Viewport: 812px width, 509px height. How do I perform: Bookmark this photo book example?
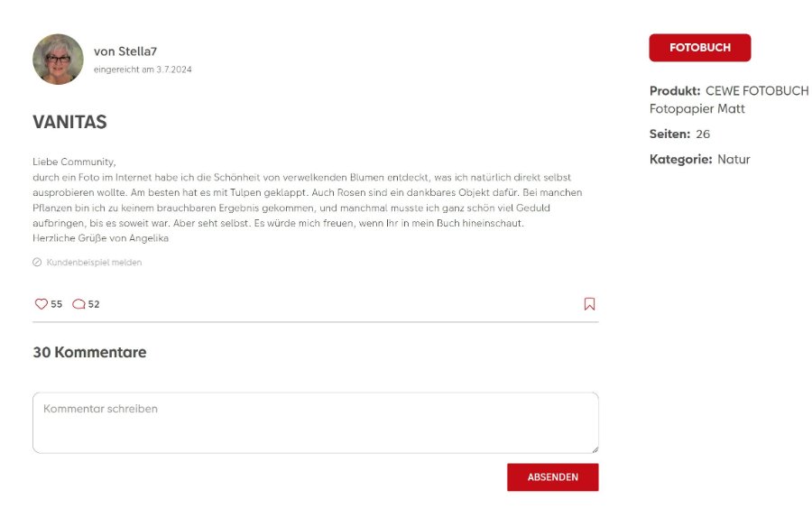coord(589,304)
